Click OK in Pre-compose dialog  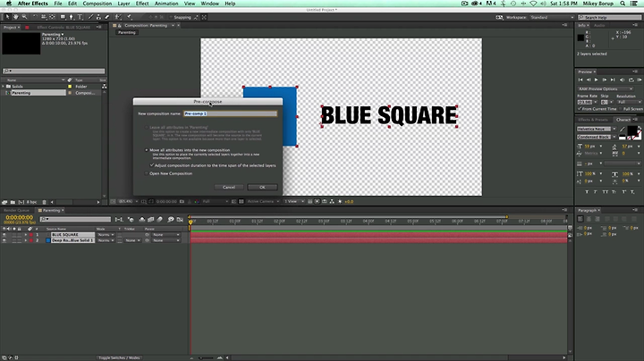pyautogui.click(x=262, y=187)
